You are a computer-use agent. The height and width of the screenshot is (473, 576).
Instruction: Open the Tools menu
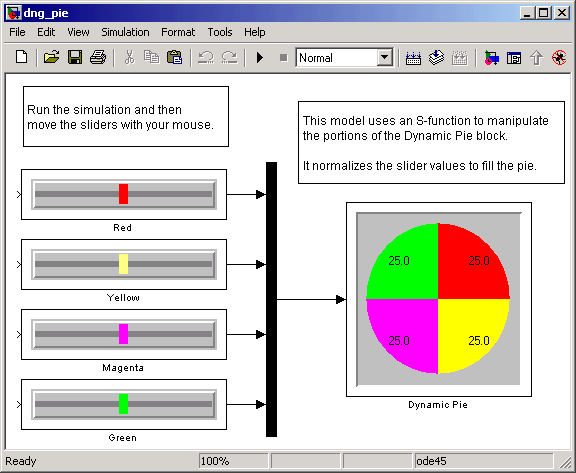click(220, 32)
